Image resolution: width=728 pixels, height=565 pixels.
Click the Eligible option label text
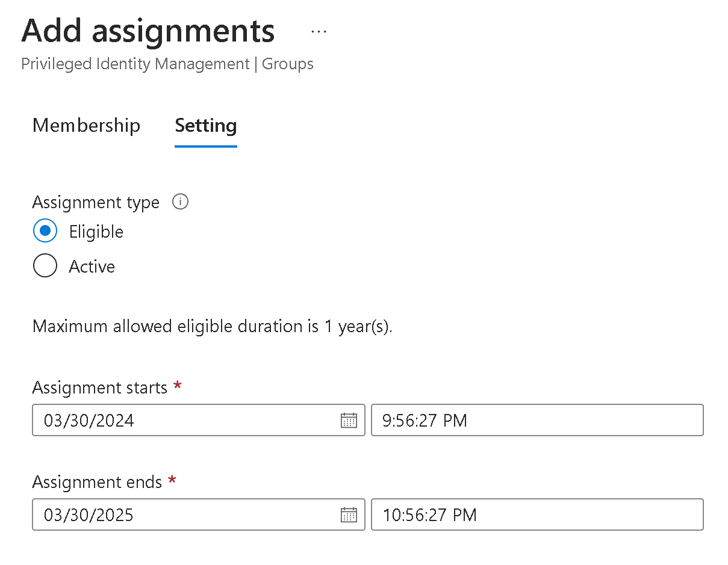click(96, 232)
